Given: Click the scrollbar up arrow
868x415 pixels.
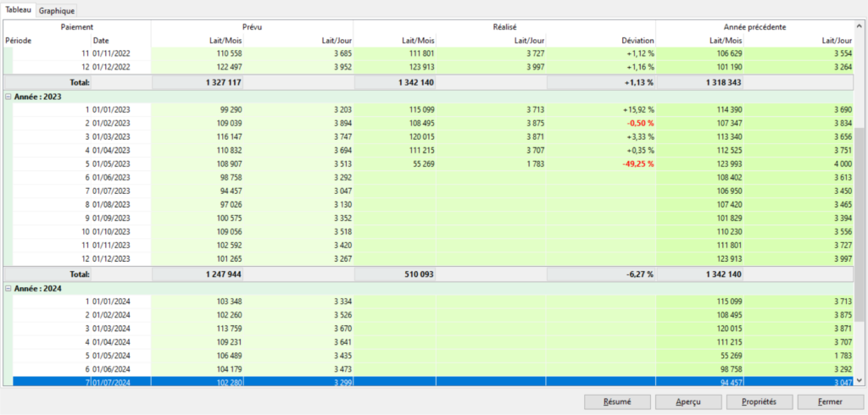Looking at the screenshot, I should [x=859, y=26].
